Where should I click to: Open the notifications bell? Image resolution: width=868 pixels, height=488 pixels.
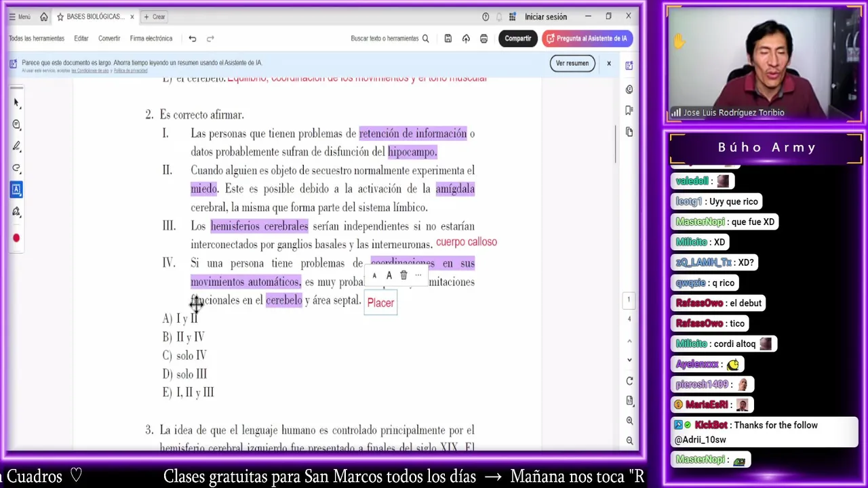(x=499, y=17)
